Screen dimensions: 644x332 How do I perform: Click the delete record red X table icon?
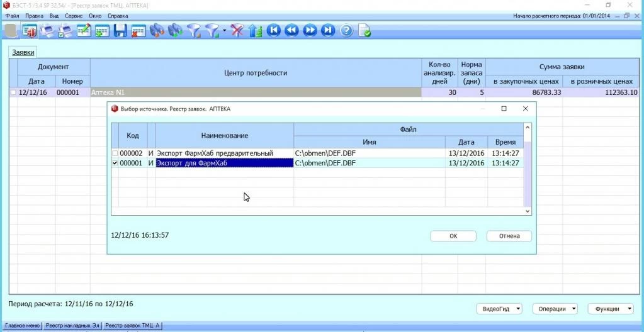coord(138,30)
